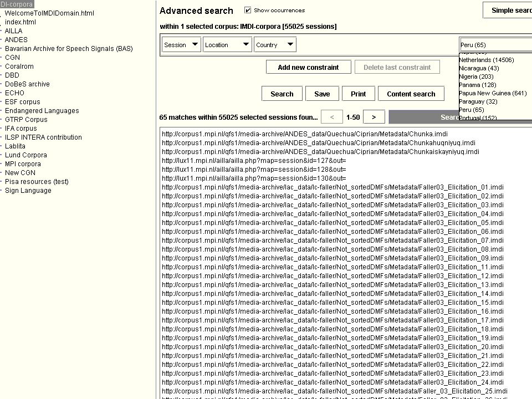Screen dimensions: 532x399
Task: Open WelcomeToIMDIDomain.html in tree
Action: pos(49,13)
